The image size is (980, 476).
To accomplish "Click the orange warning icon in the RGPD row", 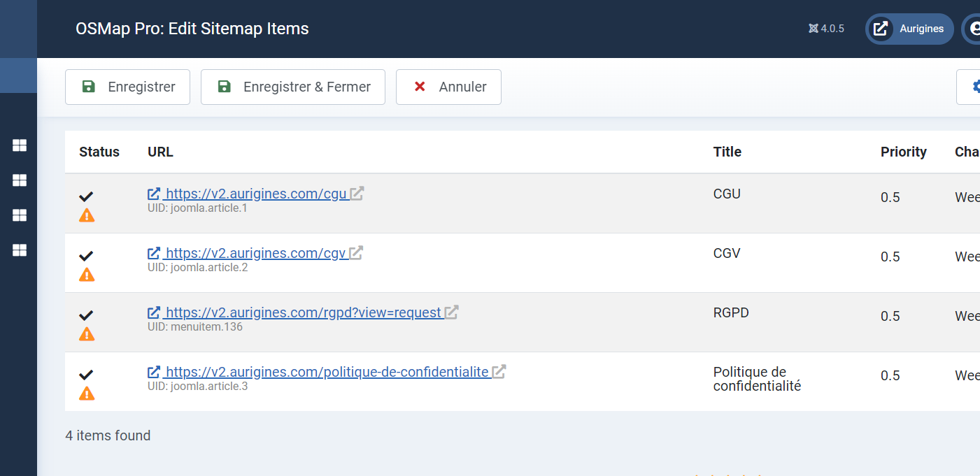I will [87, 334].
